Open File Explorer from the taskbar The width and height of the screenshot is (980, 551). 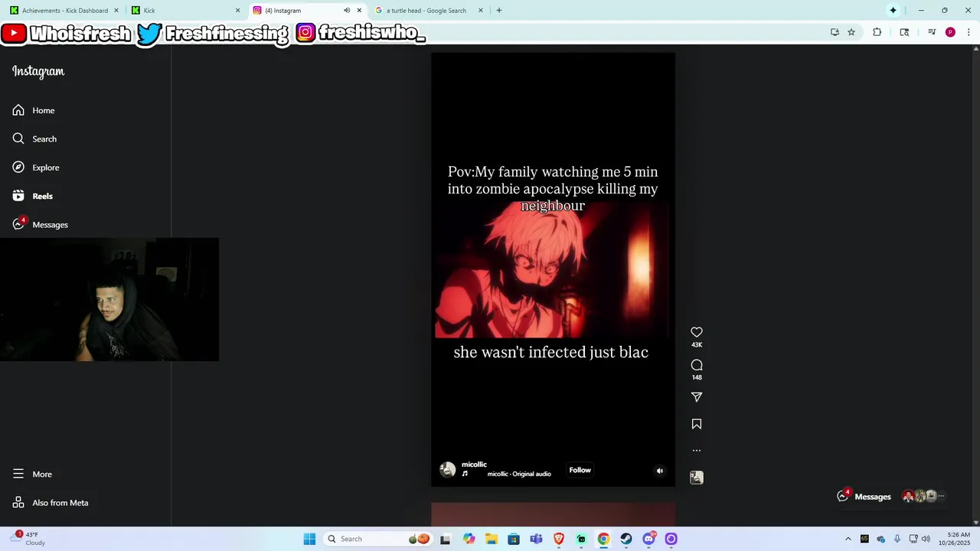click(x=491, y=539)
